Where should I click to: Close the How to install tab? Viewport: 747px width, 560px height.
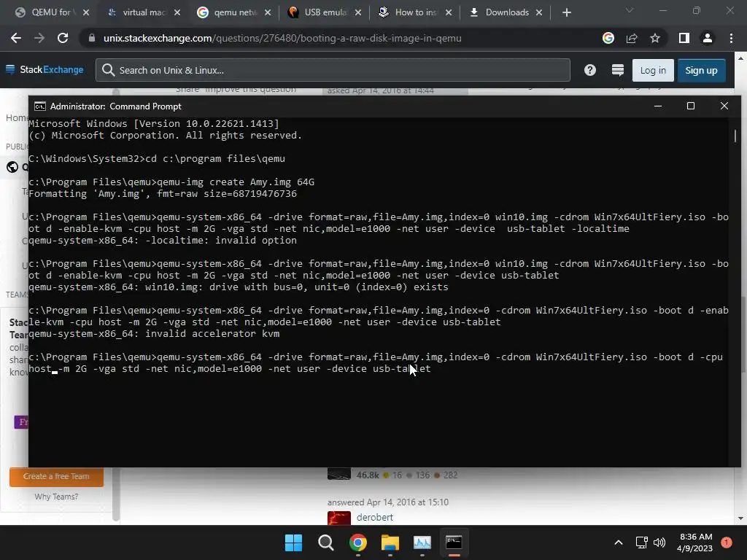pos(449,12)
